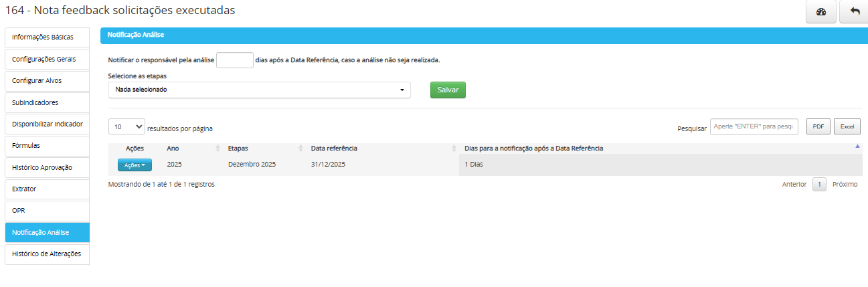This screenshot has height=287, width=868.
Task: Focus the Pesquisar search box
Action: 754,126
